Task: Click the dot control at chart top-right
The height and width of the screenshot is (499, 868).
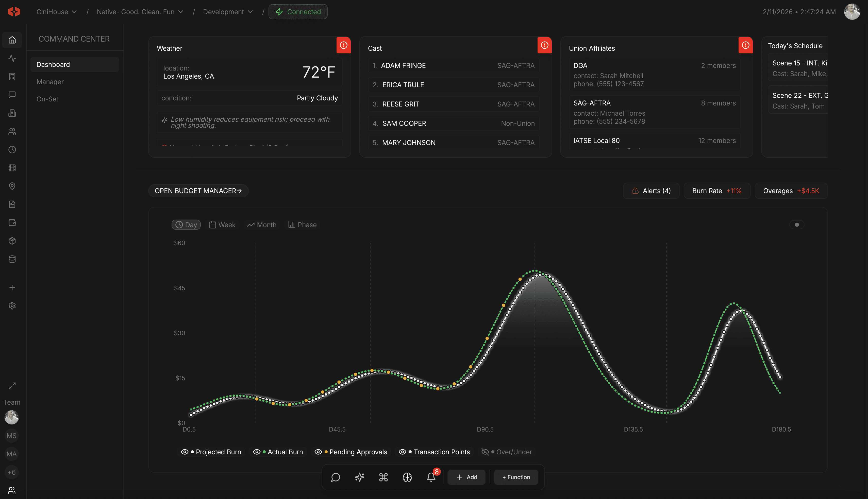Action: [797, 225]
